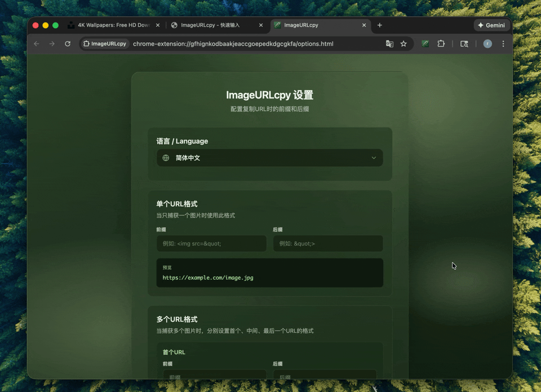Click the 多个URL格式 section heading
Screen dimensions: 541x392
click(x=177, y=319)
